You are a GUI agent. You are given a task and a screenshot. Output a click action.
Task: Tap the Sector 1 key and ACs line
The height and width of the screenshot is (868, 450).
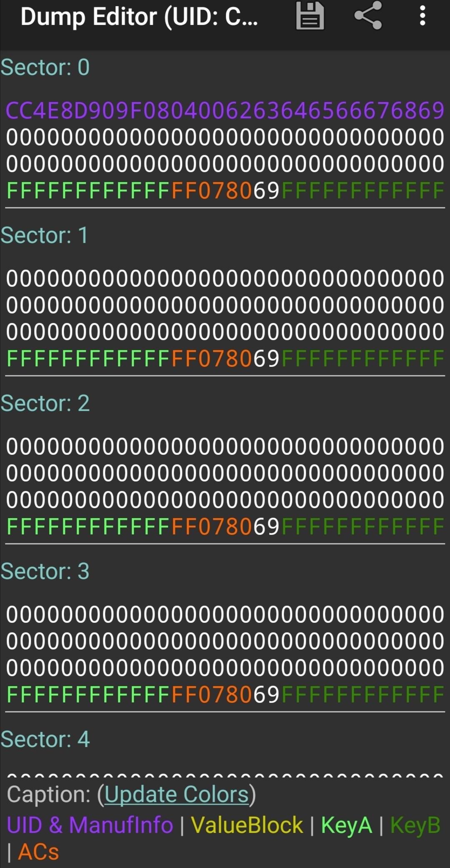coord(225,359)
